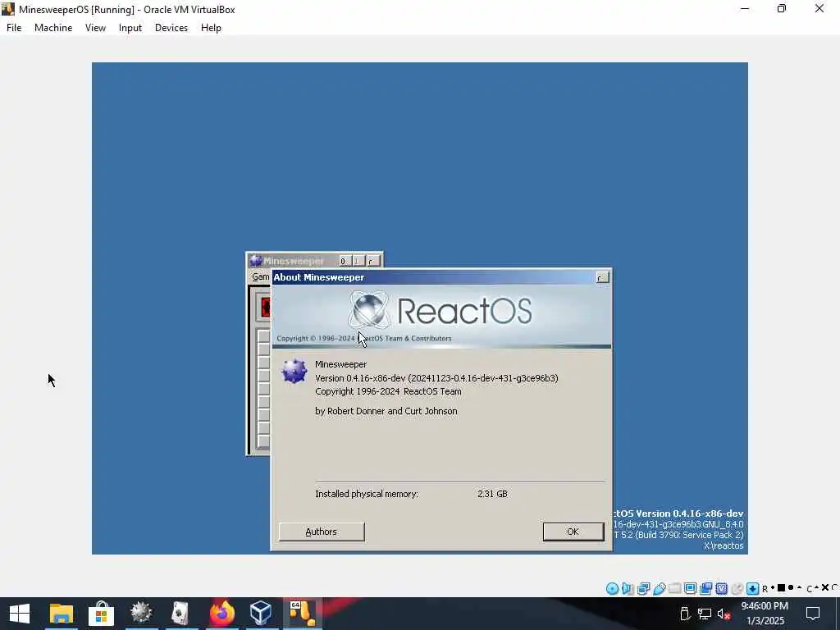Click the USB eject tray icon

(685, 614)
